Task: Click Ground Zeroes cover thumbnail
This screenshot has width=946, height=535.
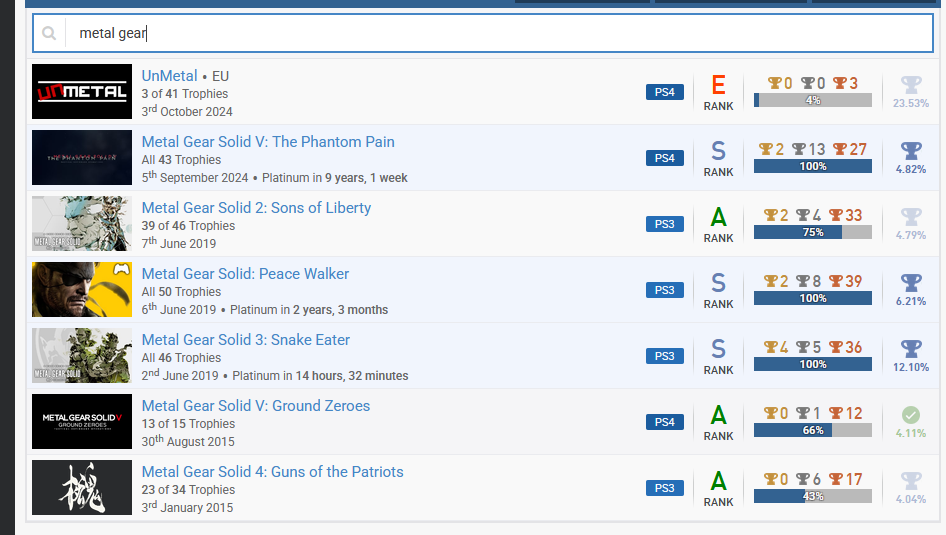Action: 82,422
